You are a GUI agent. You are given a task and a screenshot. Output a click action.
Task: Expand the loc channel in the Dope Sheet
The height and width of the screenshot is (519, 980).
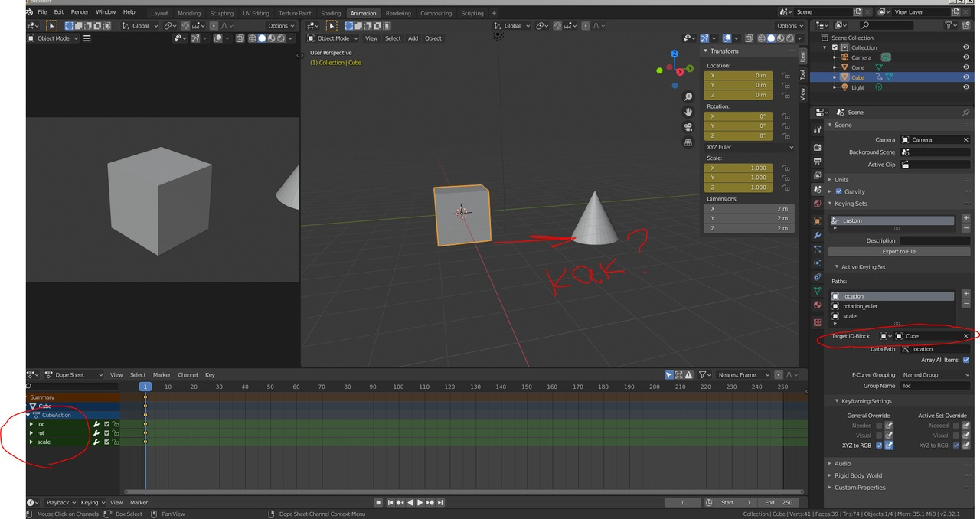(x=31, y=423)
